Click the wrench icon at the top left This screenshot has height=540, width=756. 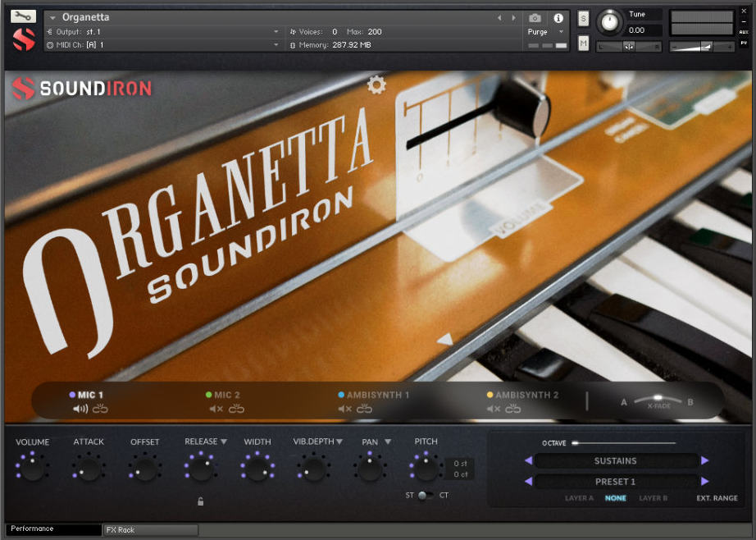(22, 16)
